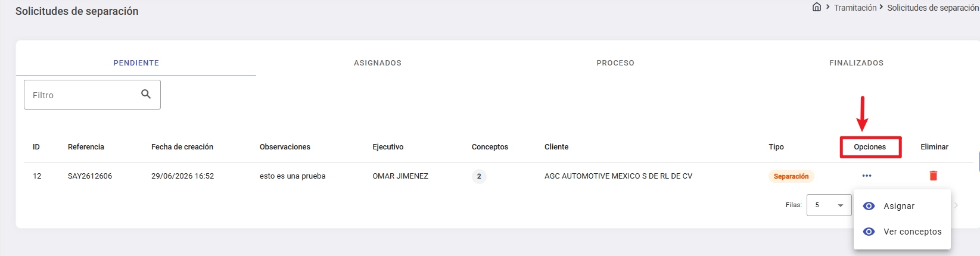Viewport: 980px width, 256px height.
Task: Click the Conceptos count badge 2
Action: click(479, 176)
